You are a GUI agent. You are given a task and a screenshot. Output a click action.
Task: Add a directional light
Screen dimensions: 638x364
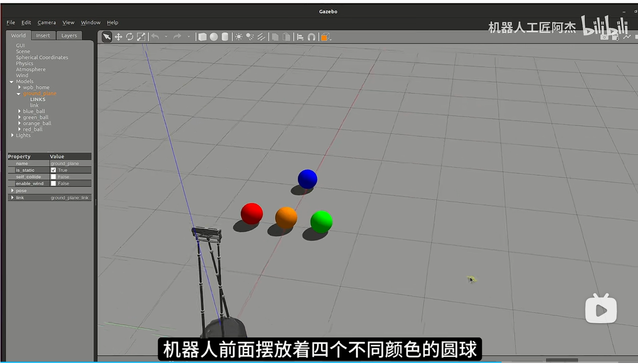(x=261, y=37)
